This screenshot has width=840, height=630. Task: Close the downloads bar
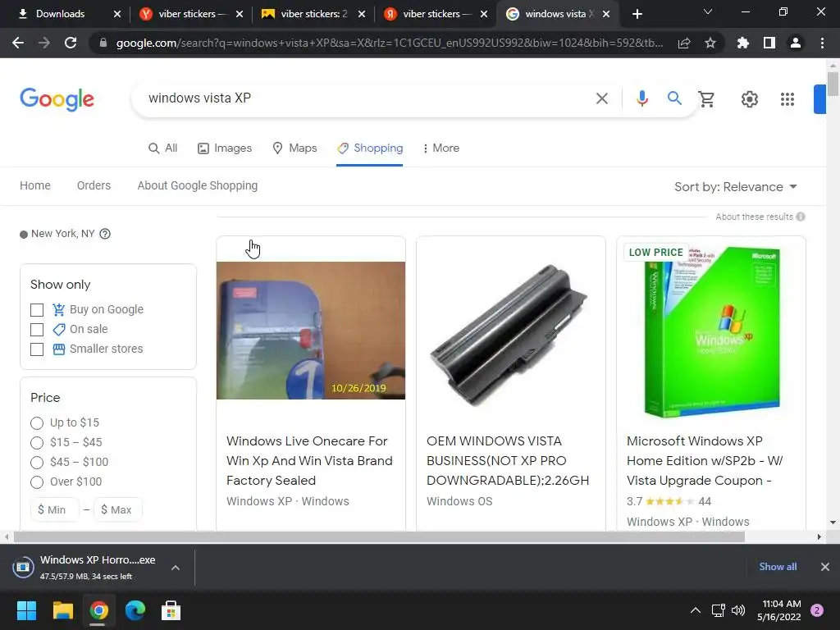[x=825, y=567]
